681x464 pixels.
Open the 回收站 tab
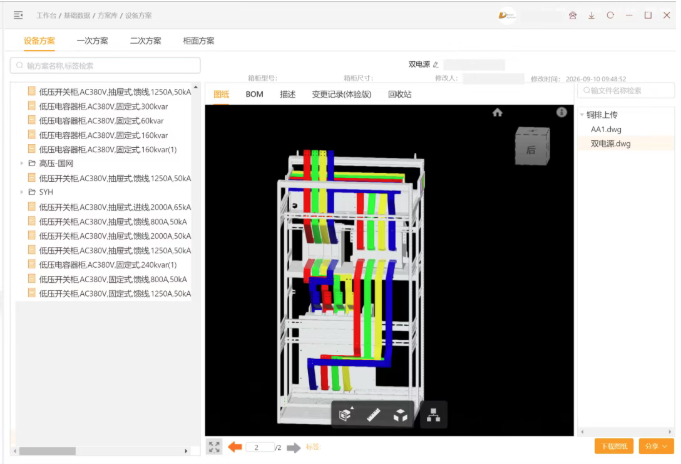(x=399, y=94)
